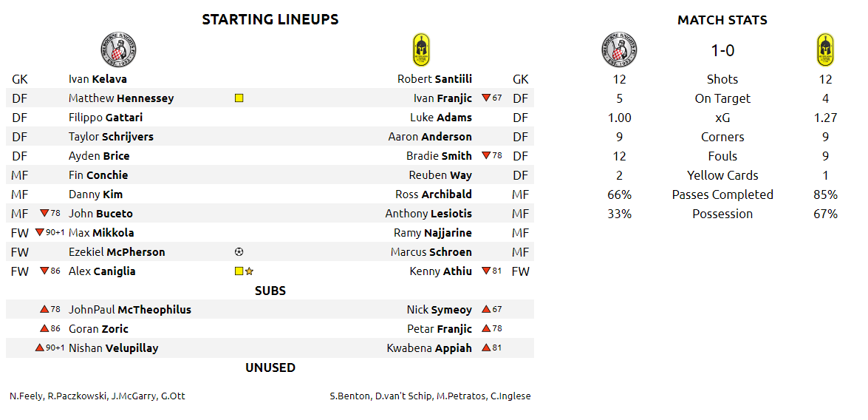868x420 pixels.
Task: Click Melbourne Knights crest in Match Stats
Action: click(619, 50)
